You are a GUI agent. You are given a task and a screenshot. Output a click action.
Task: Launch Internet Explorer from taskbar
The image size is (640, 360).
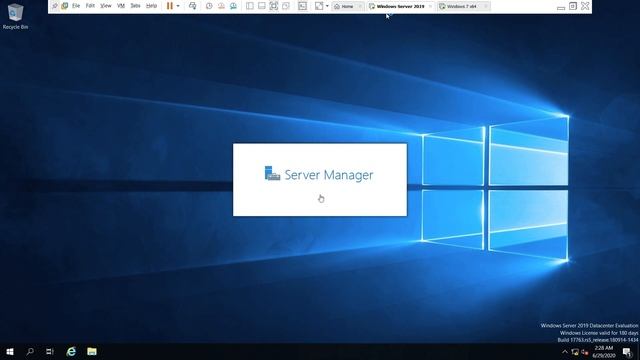(71, 351)
